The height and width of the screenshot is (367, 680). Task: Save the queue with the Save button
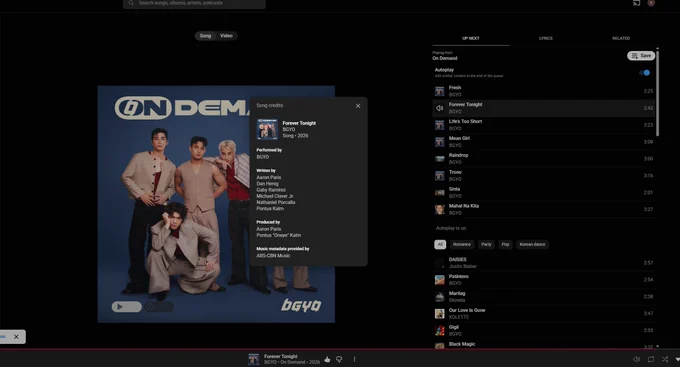(x=641, y=56)
